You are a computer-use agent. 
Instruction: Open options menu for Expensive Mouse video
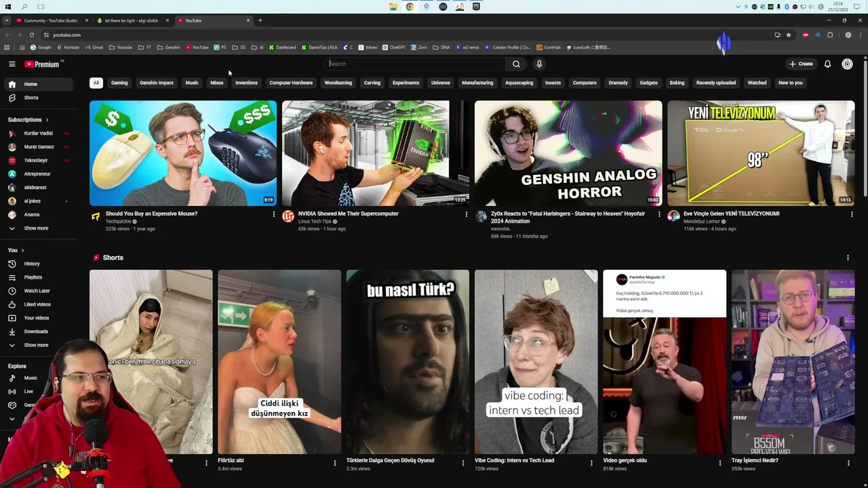tap(273, 214)
